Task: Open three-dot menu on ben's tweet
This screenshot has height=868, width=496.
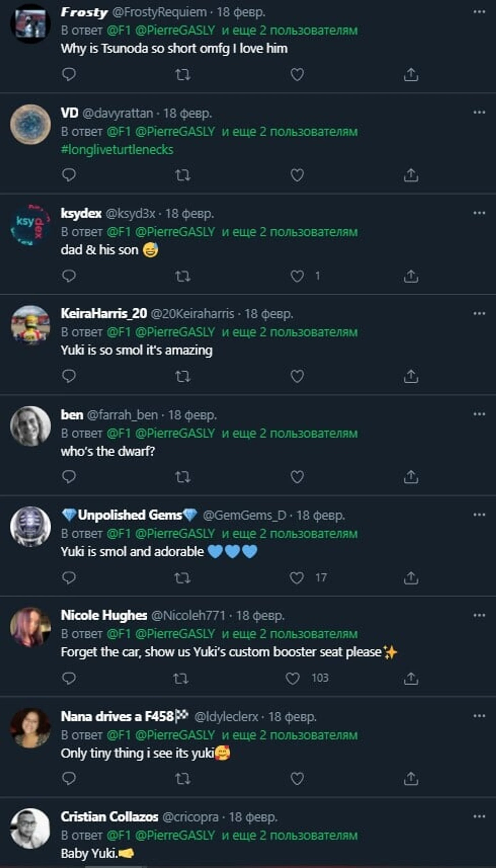Action: pos(479,414)
